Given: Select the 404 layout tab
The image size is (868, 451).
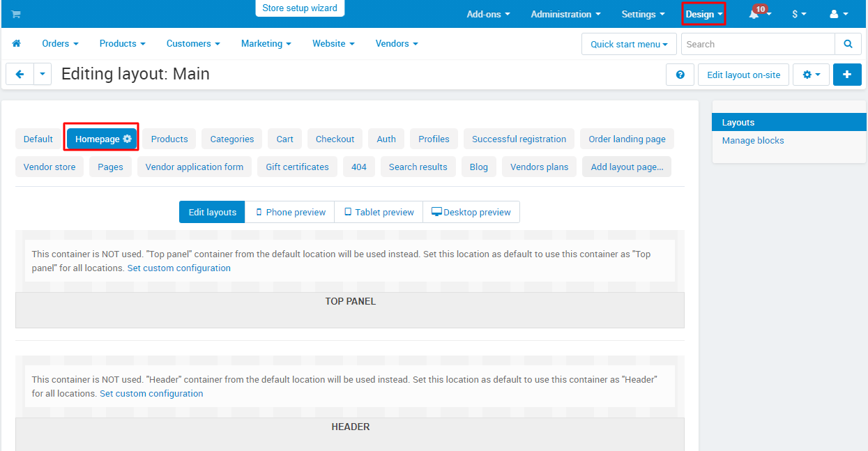Looking at the screenshot, I should pos(359,167).
